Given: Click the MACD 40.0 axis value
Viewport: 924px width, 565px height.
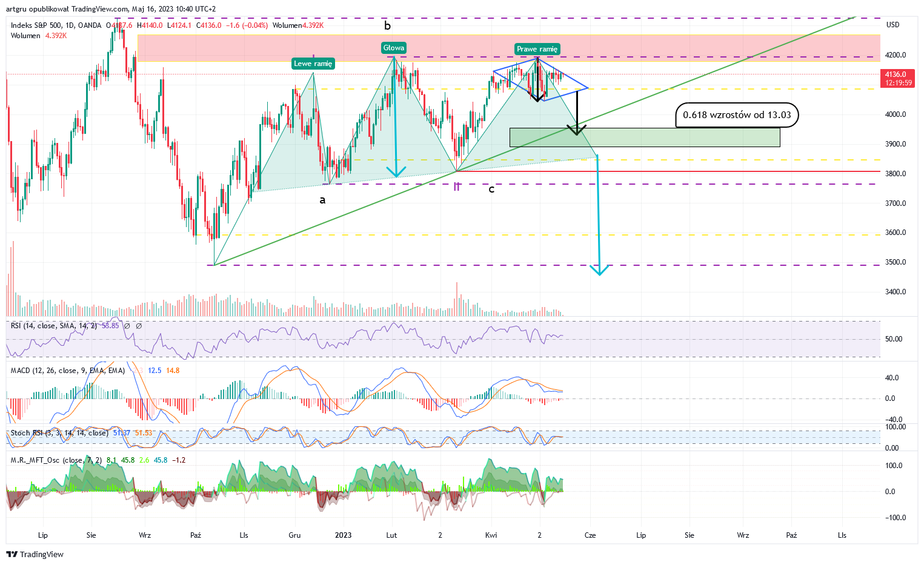Looking at the screenshot, I should [x=892, y=378].
